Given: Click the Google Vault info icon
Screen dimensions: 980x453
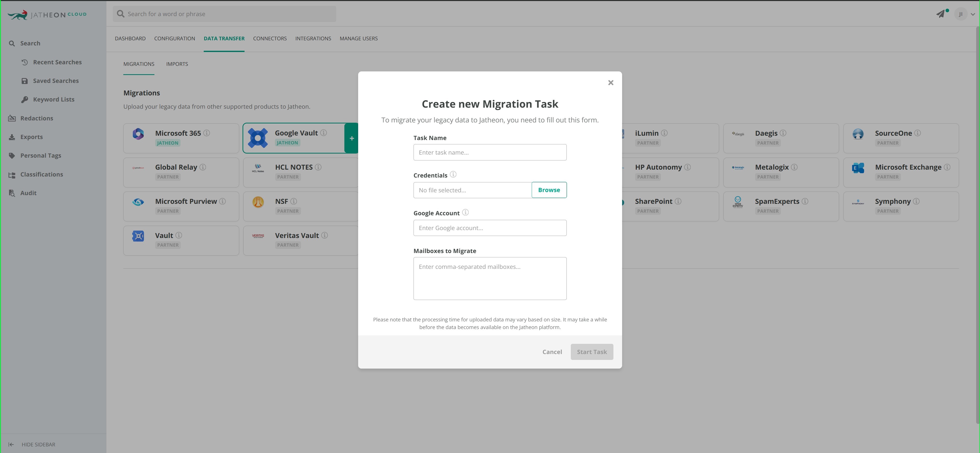Looking at the screenshot, I should [323, 133].
